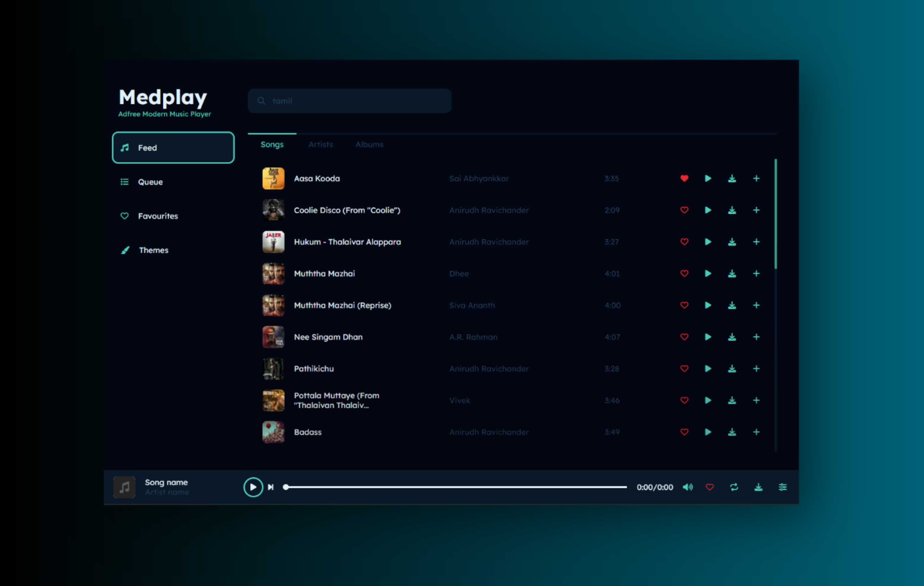Download the Aasa Kooda song
The height and width of the screenshot is (586, 924).
(732, 178)
